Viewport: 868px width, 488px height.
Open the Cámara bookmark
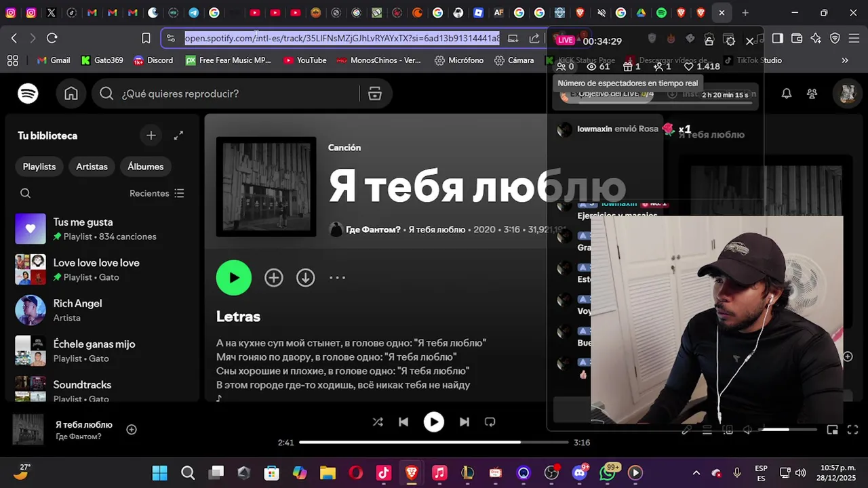click(514, 60)
